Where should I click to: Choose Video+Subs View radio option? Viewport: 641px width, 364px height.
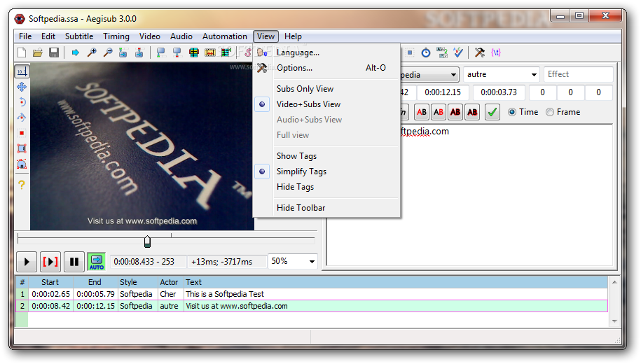(308, 104)
